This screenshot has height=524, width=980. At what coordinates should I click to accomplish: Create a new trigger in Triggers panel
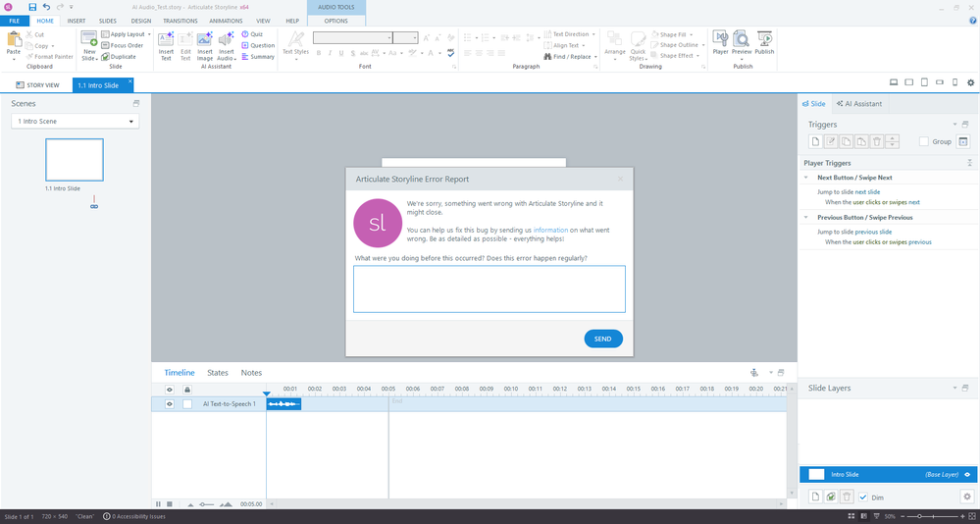click(815, 142)
